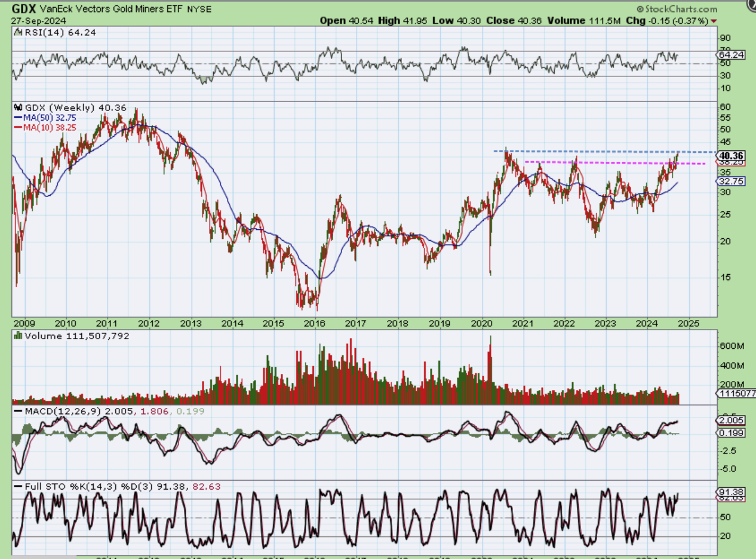Open the StockCharts.com attribution link
The height and width of the screenshot is (559, 756).
678,9
